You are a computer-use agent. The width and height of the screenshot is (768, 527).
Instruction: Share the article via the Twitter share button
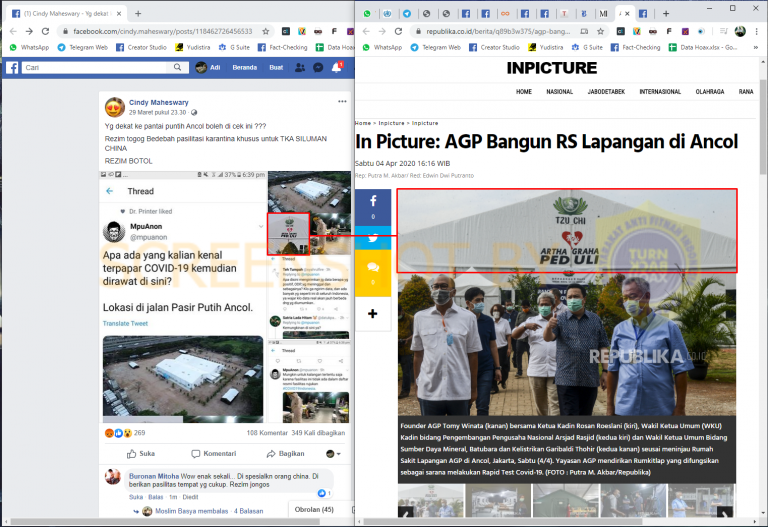click(373, 238)
